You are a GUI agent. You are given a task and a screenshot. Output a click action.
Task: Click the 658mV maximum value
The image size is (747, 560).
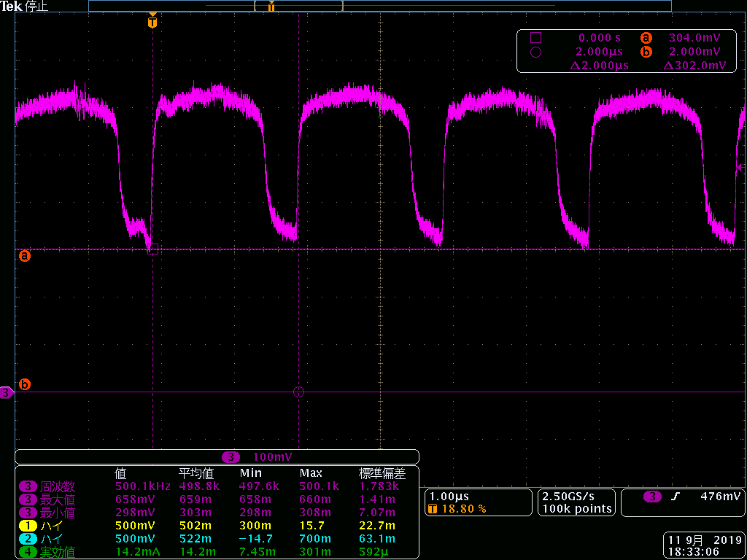[135, 499]
